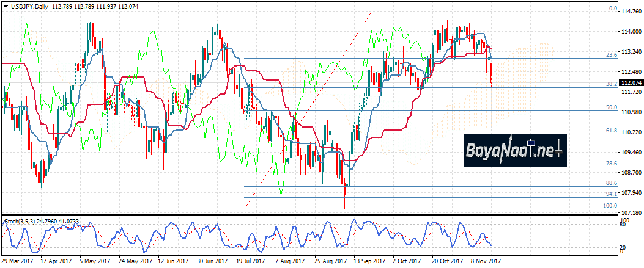Select the 29 Mar 2017 date label
Screen dimensions: 644x268
pos(17,259)
